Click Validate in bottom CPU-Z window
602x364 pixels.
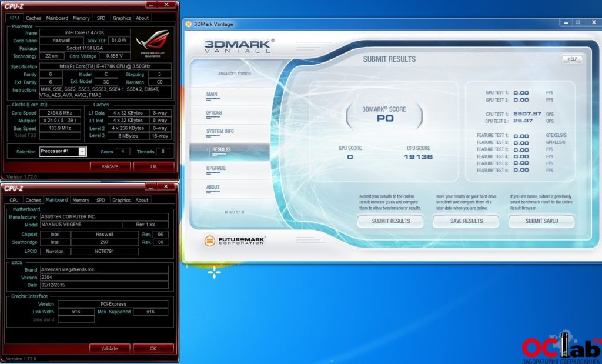[x=109, y=348]
